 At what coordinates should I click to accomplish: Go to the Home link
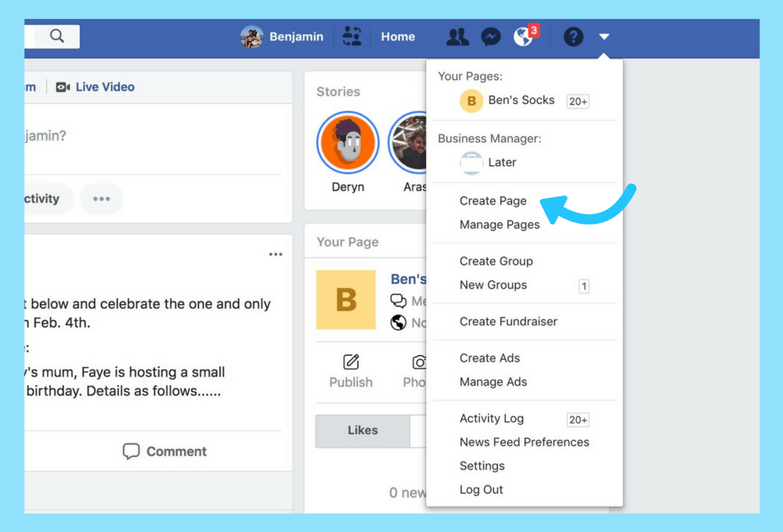398,37
